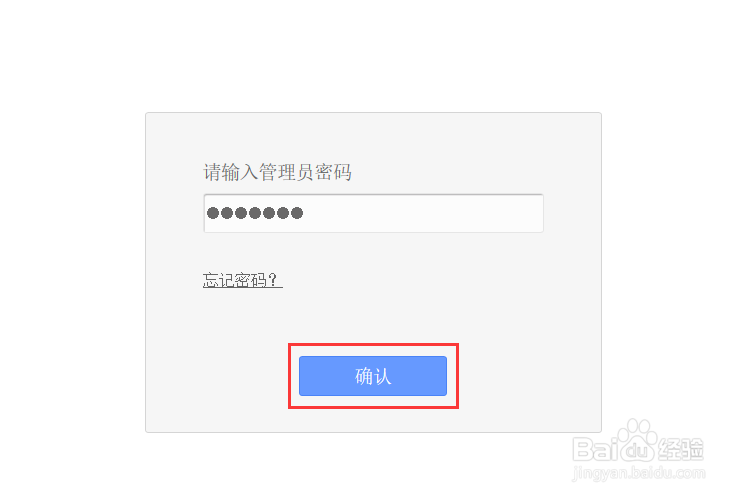Click the Bai text in Baidu logo

(596, 449)
